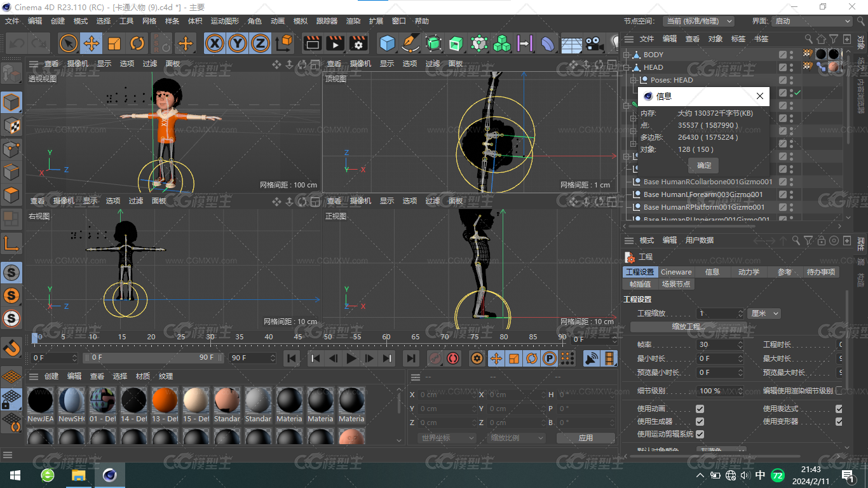Open the 节点空间 dropdown
Image resolution: width=868 pixels, height=488 pixels.
coord(698,21)
